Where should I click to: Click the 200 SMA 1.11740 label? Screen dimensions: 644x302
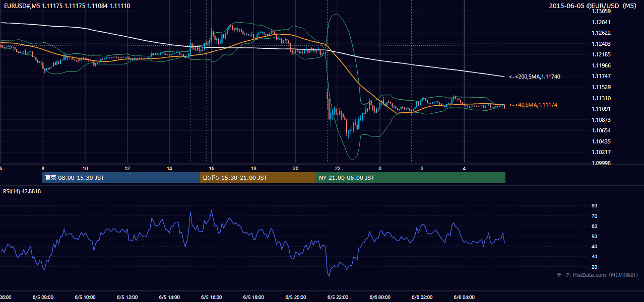coord(535,77)
